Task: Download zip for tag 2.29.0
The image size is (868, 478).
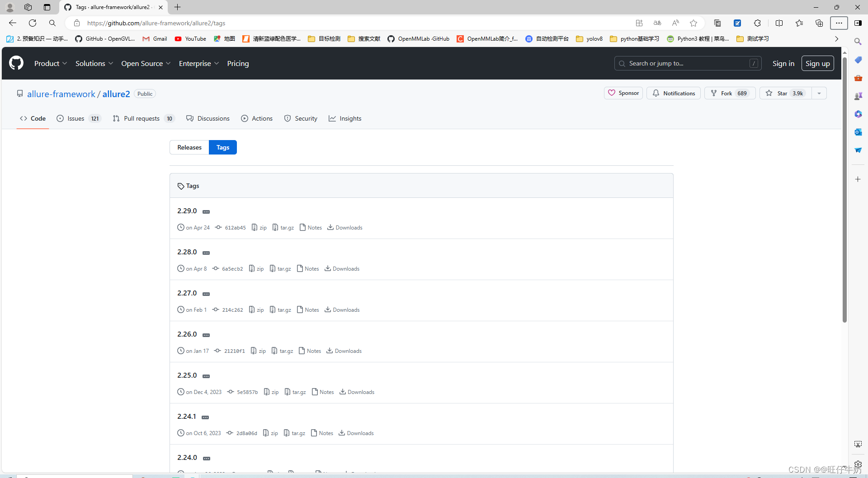Action: (259, 228)
